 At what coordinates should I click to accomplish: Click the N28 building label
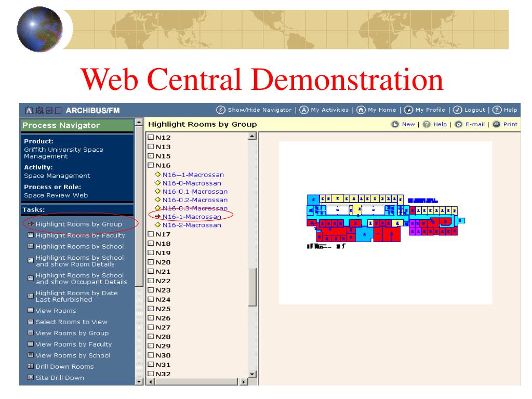[x=163, y=337]
